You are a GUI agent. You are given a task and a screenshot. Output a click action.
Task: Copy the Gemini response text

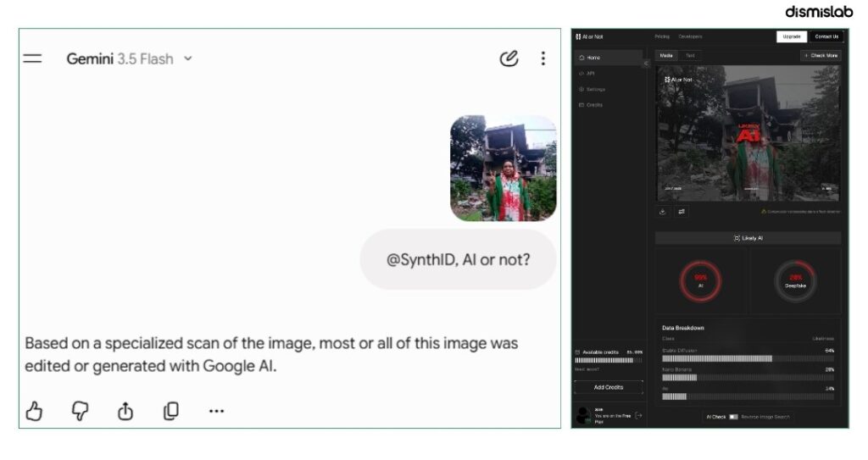pos(171,411)
